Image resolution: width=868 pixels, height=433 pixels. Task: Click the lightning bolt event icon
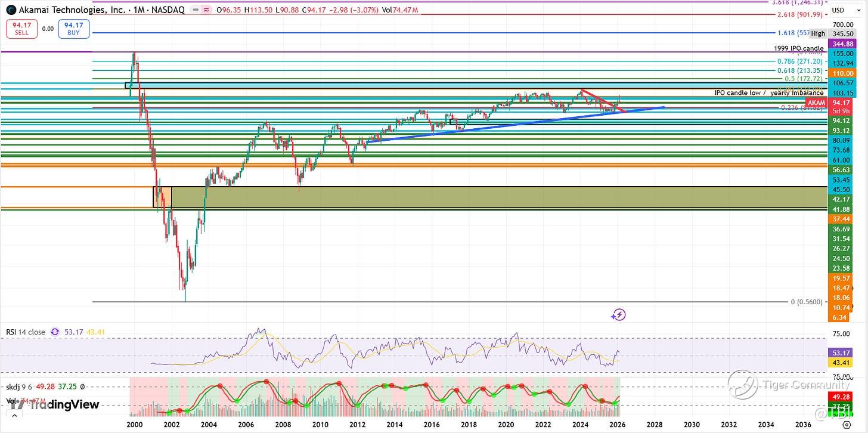[619, 314]
